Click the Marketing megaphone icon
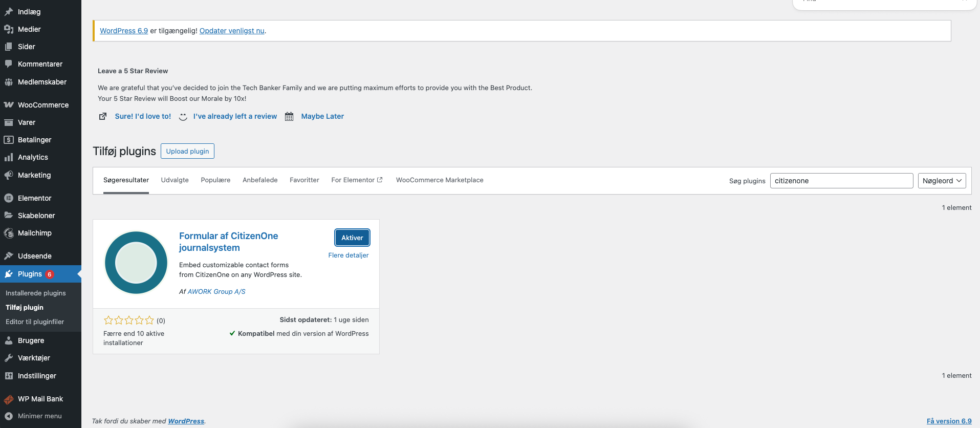Viewport: 980px width, 428px height. [x=9, y=175]
